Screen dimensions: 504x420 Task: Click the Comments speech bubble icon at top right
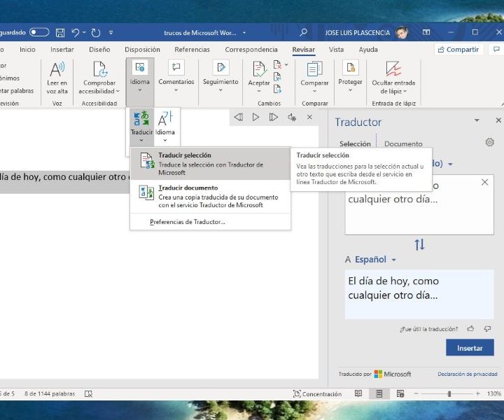(496, 49)
